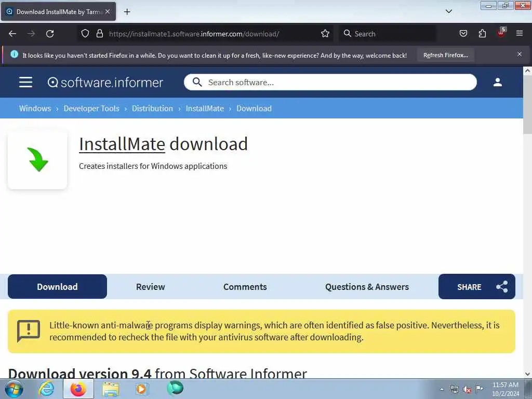Reload the page with the refresh icon
The image size is (532, 399).
[x=50, y=34]
